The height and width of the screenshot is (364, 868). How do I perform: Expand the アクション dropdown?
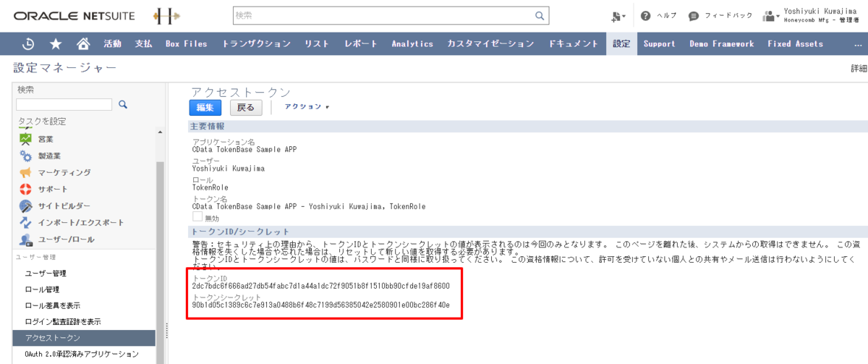click(307, 107)
